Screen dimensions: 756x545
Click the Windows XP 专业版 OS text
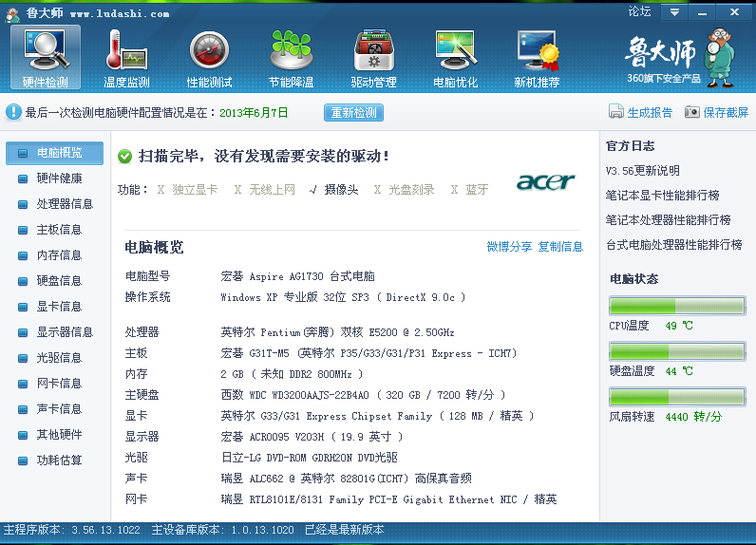pos(343,297)
